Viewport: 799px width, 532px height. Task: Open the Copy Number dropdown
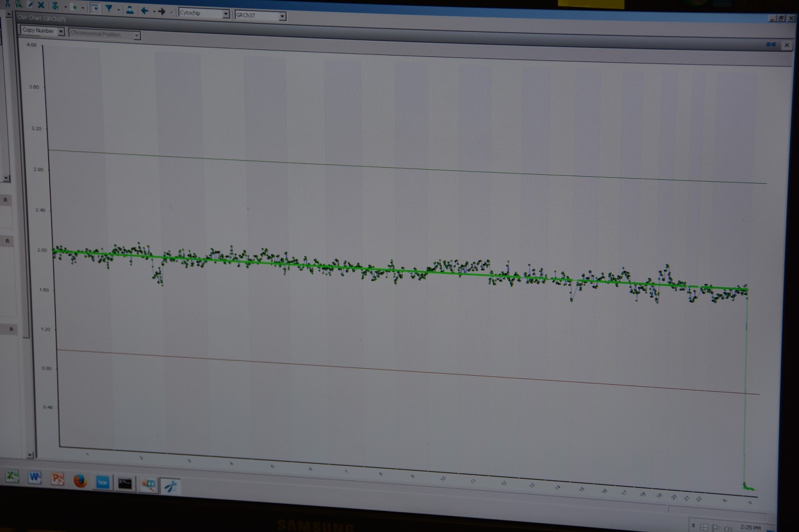[42, 31]
